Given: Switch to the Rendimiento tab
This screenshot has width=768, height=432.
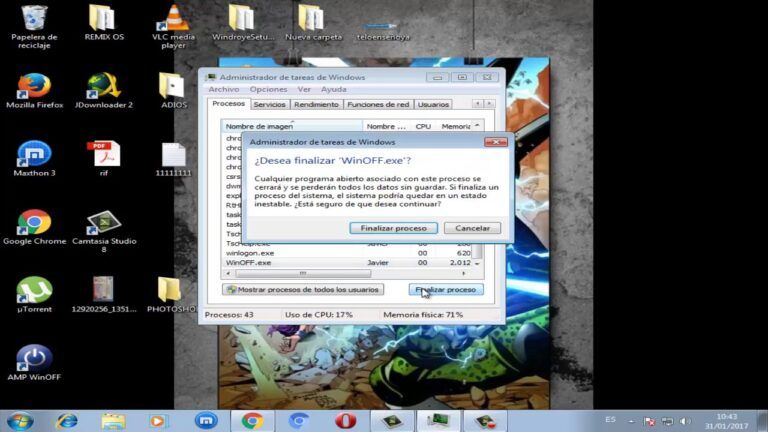Looking at the screenshot, I should [x=316, y=104].
